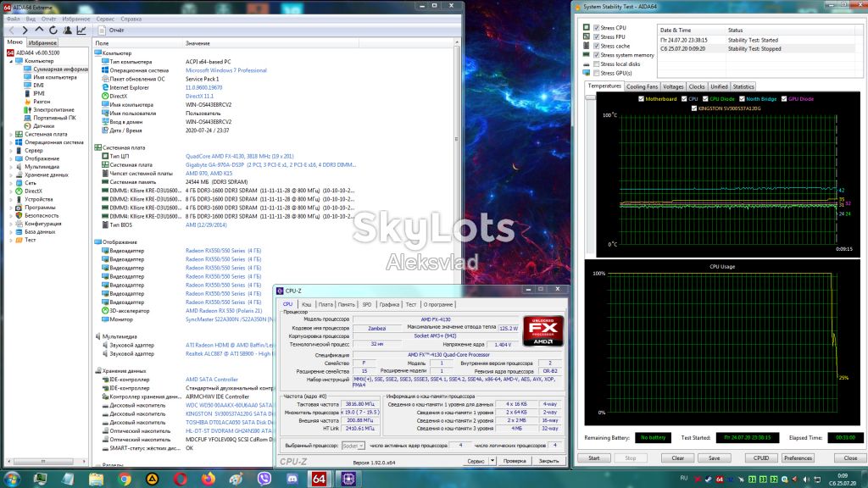868x488 pixels.
Task: Uncheck Stress cache option
Action: pyautogui.click(x=596, y=46)
